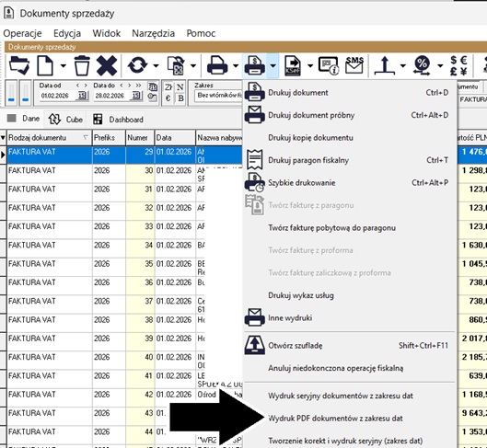The image size is (487, 448).
Task: Select the invoice row numbered 35
Action: [124, 267]
